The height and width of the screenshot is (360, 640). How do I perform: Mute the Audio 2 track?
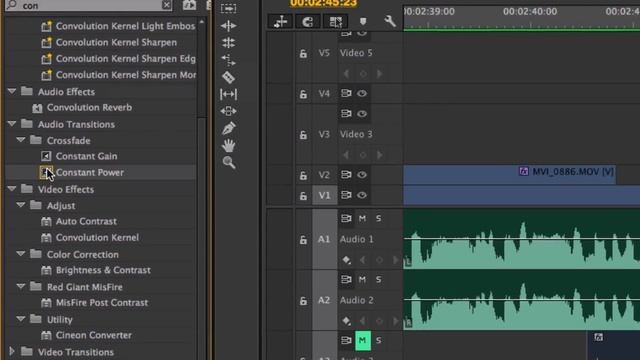(x=362, y=280)
